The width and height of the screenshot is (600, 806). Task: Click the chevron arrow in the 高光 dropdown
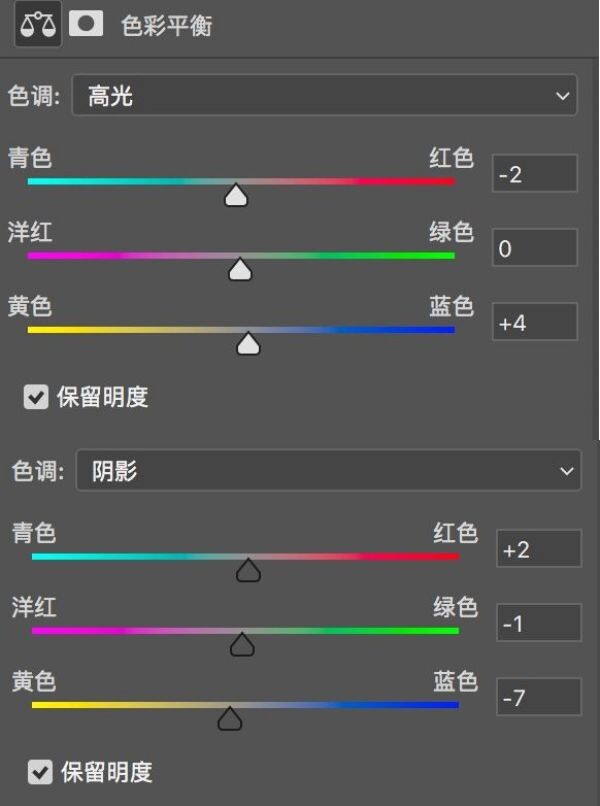562,96
